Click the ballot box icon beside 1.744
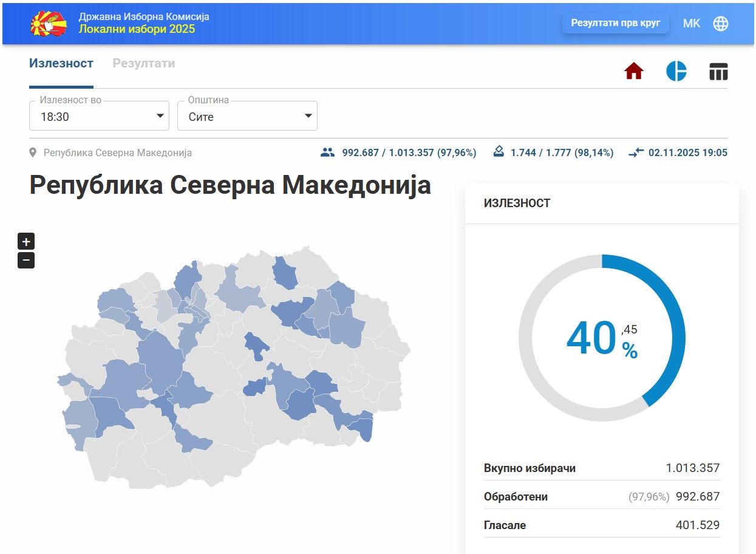Screen dimensions: 756x554 point(500,152)
